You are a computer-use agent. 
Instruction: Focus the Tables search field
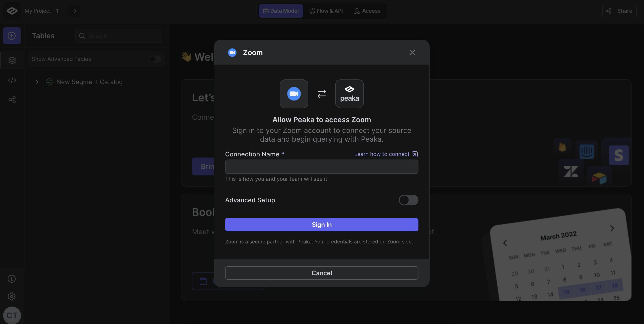pyautogui.click(x=118, y=36)
